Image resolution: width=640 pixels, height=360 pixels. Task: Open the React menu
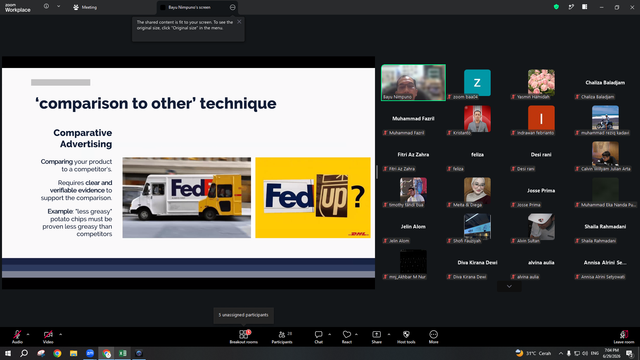[347, 337]
